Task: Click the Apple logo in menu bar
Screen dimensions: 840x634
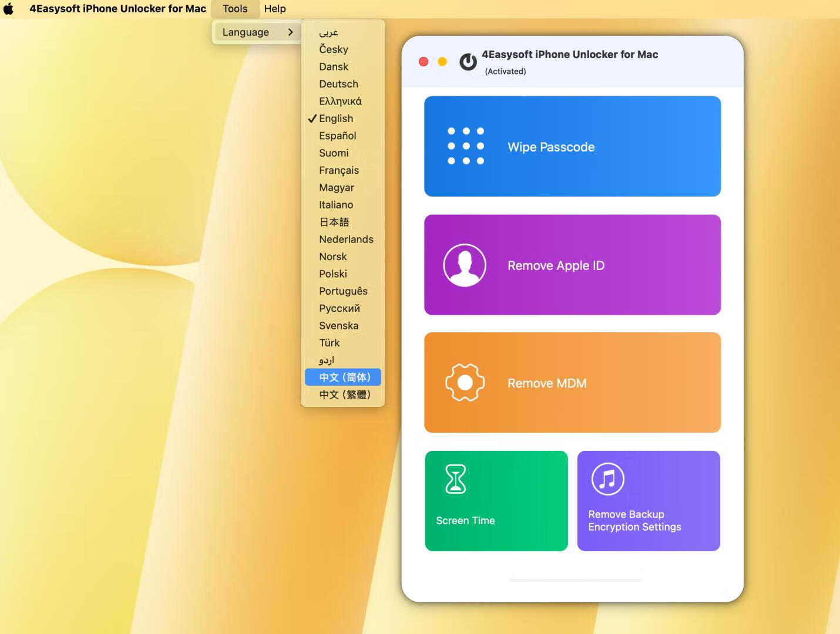Action: point(8,9)
